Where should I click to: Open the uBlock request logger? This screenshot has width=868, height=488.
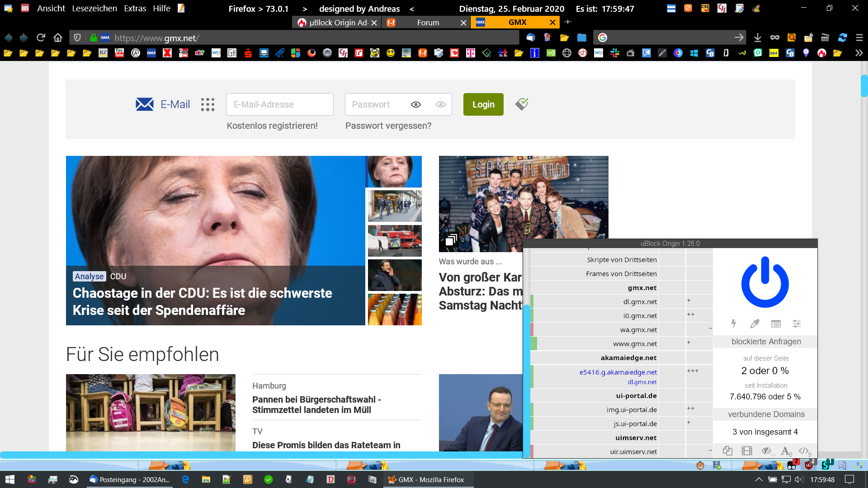[x=776, y=324]
